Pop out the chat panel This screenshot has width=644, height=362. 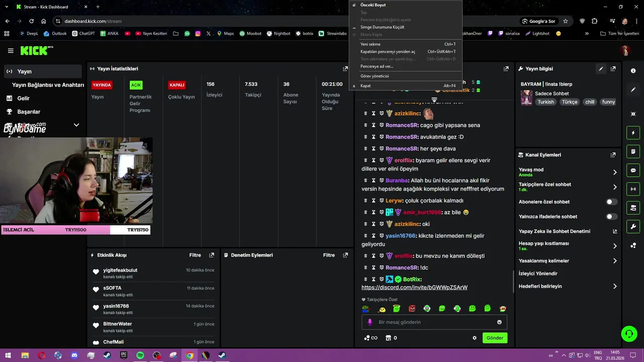tap(506, 69)
